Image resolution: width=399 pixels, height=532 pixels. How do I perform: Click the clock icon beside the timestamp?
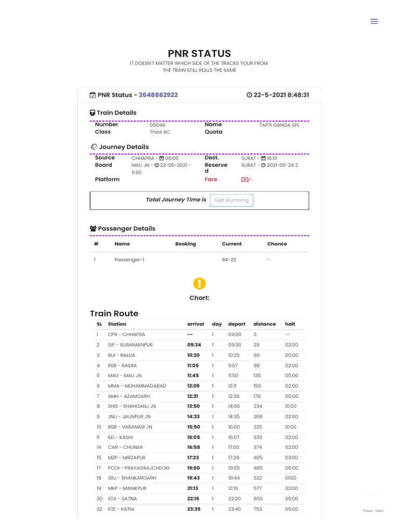[249, 95]
